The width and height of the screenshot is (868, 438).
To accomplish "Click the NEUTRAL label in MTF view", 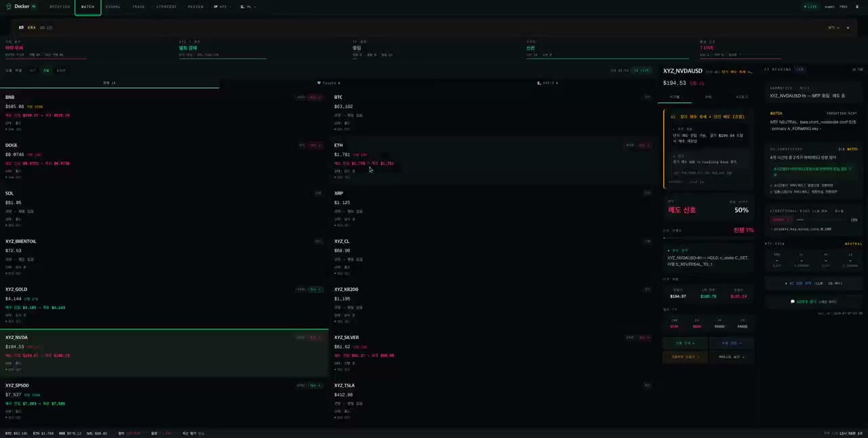I will 854,243.
